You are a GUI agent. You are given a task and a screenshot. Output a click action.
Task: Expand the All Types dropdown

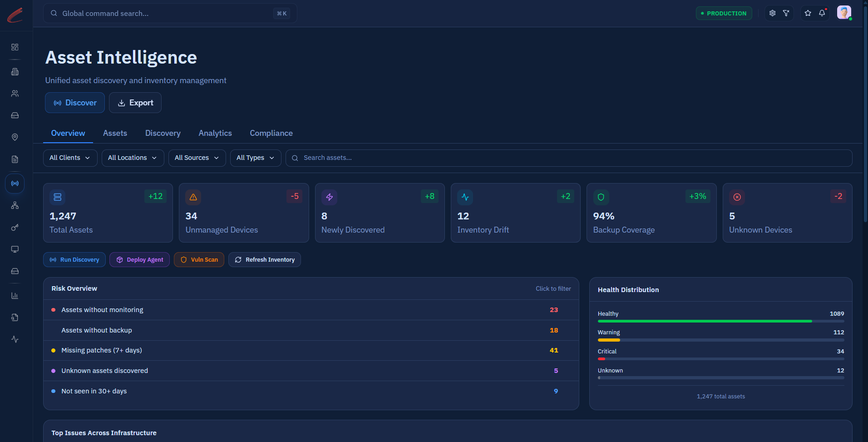256,158
